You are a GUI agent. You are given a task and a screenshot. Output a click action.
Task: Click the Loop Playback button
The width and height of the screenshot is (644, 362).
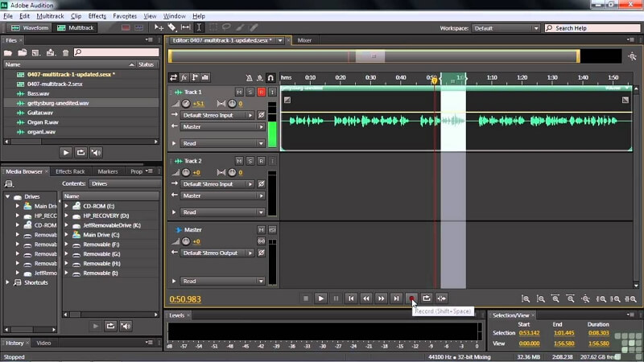(427, 298)
